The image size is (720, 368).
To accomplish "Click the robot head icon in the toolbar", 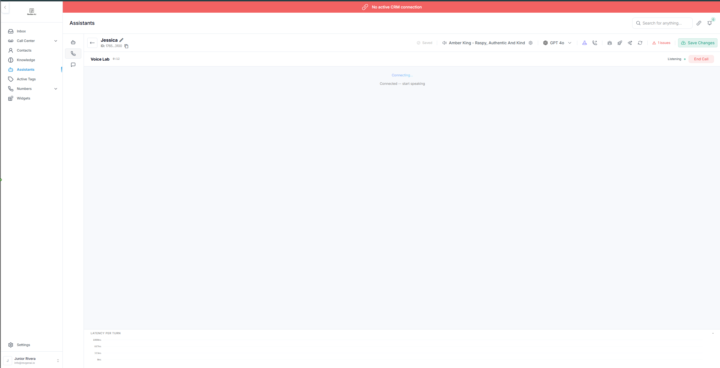I will [x=610, y=43].
